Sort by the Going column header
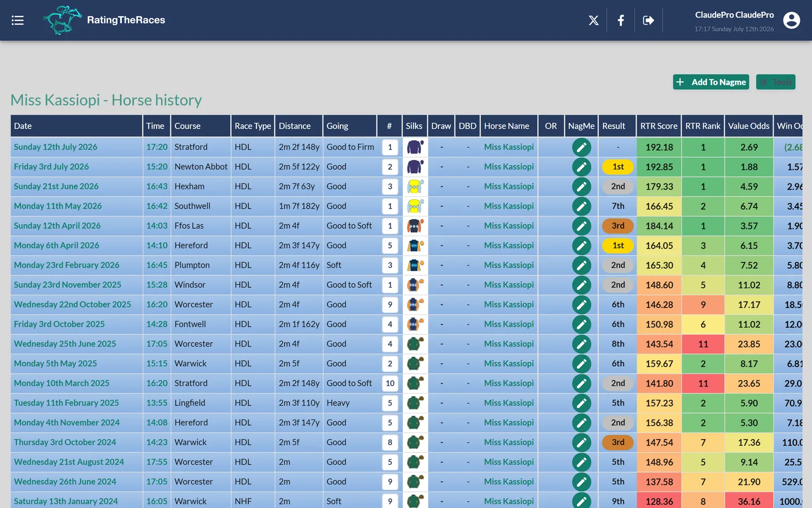The height and width of the screenshot is (508, 812). click(x=350, y=126)
